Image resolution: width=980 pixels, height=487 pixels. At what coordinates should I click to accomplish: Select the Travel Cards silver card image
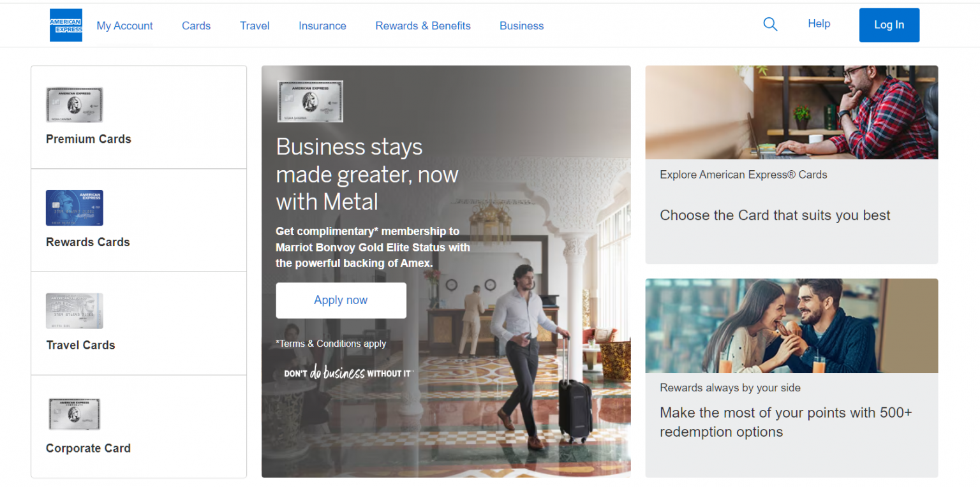(x=75, y=311)
